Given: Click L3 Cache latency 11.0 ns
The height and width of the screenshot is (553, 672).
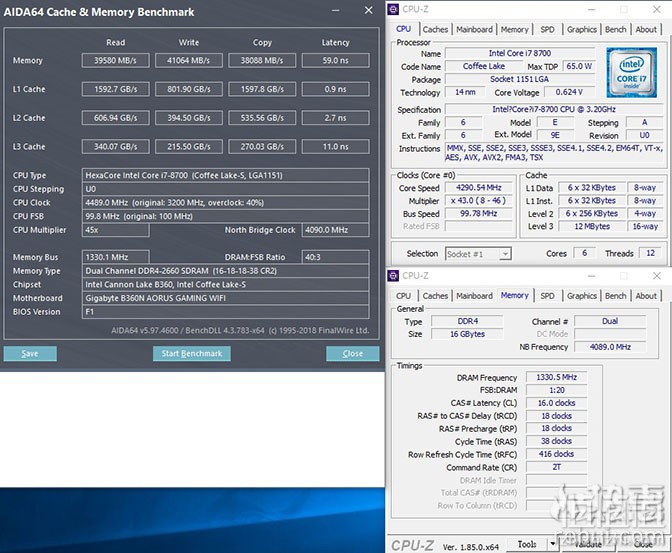Looking at the screenshot, I should point(336,147).
